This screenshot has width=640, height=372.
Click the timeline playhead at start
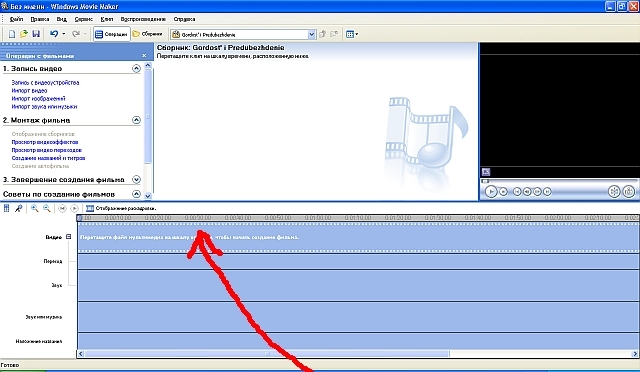pos(80,218)
